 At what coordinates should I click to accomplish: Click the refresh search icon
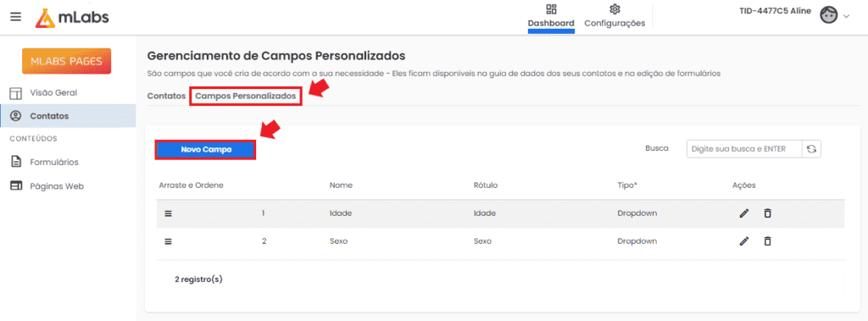(811, 149)
